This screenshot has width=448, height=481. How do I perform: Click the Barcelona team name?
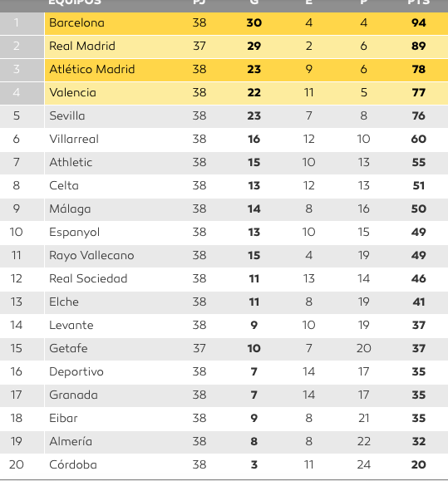(76, 22)
